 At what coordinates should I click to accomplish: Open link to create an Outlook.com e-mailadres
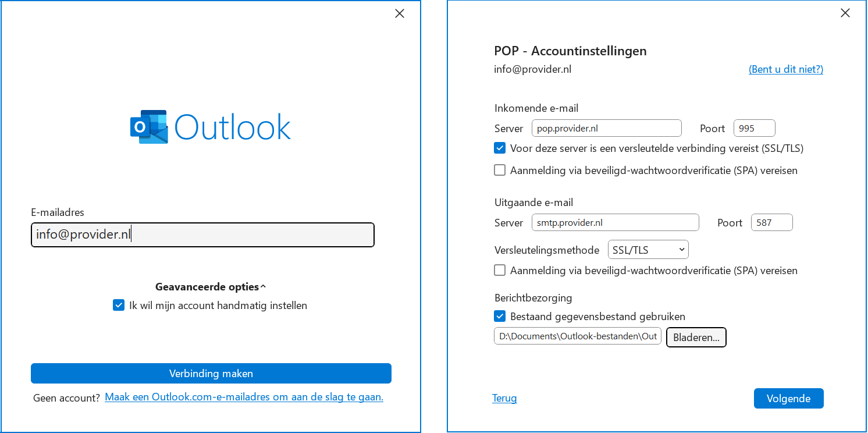click(244, 397)
